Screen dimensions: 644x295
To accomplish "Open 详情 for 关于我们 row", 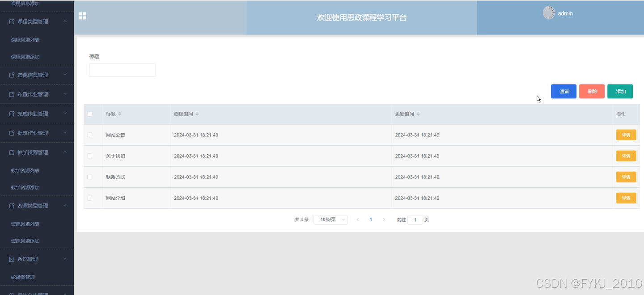I will tap(626, 156).
